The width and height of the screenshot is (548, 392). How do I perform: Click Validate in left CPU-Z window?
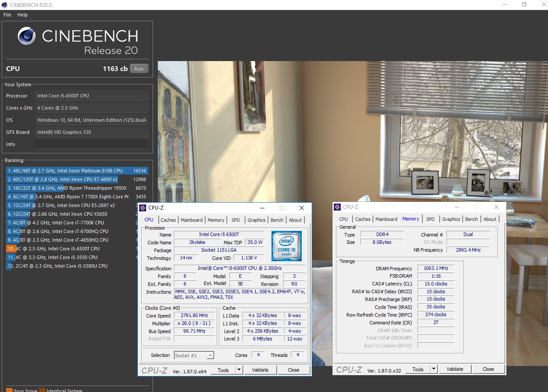coord(260,370)
